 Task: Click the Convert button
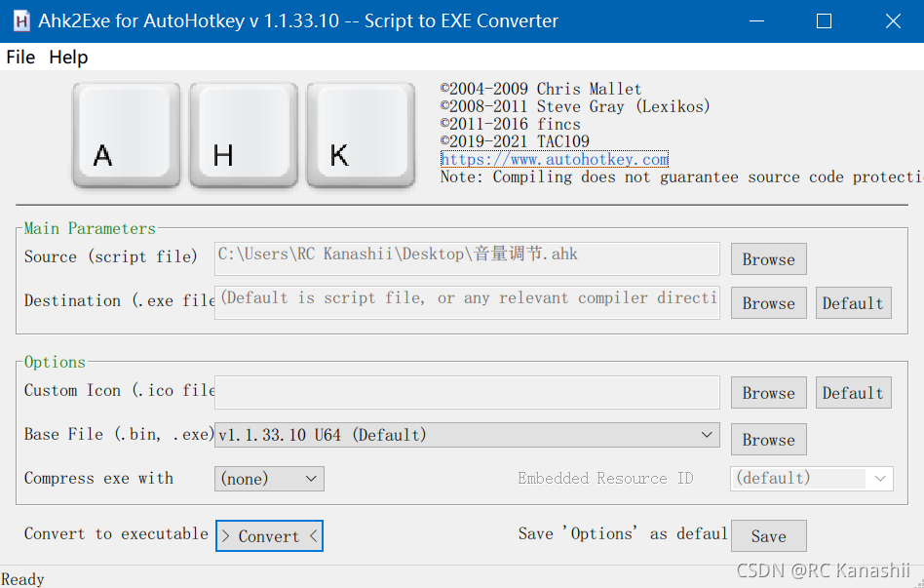point(269,535)
